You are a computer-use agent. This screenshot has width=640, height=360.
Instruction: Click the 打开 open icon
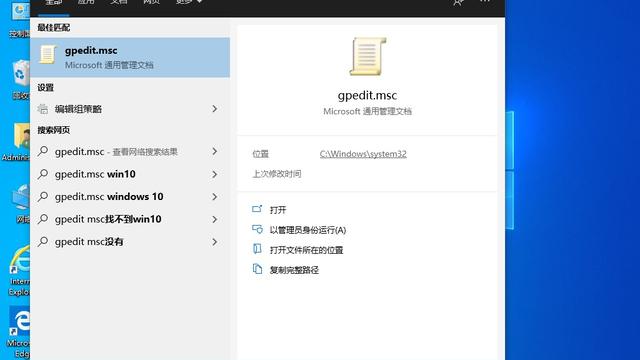coord(257,209)
